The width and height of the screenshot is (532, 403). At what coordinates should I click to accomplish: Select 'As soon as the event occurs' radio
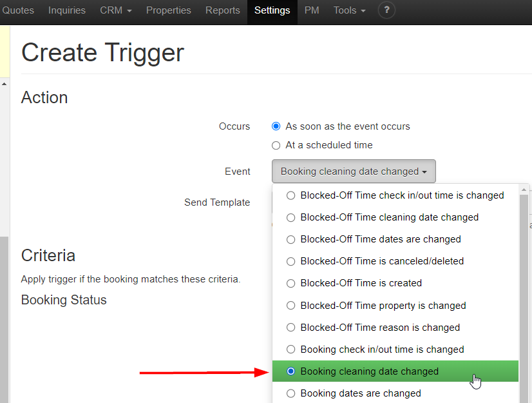coord(276,126)
